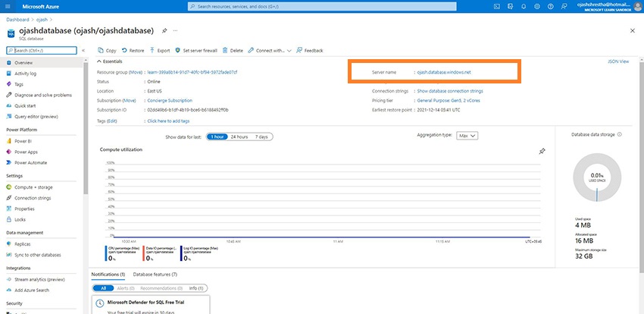Close the ojashdatabase blade
The height and width of the screenshot is (314, 644).
pyautogui.click(x=633, y=31)
